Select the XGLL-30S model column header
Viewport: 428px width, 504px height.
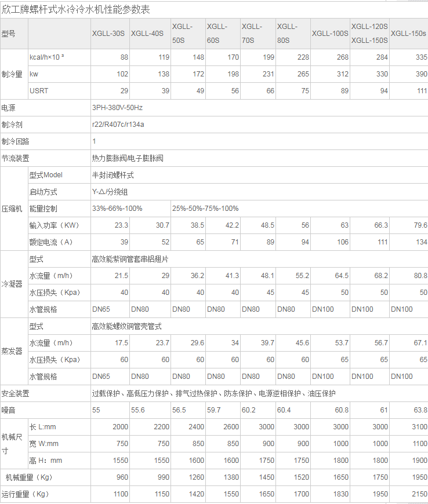click(108, 34)
